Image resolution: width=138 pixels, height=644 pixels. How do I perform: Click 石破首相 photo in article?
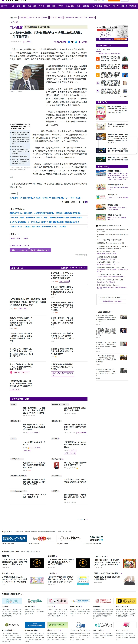click(27, 77)
